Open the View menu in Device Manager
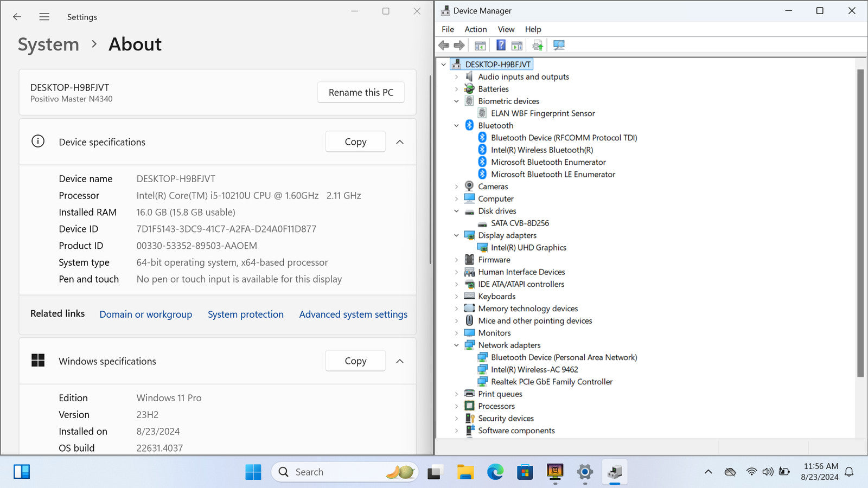Viewport: 868px width, 488px height. click(x=506, y=29)
